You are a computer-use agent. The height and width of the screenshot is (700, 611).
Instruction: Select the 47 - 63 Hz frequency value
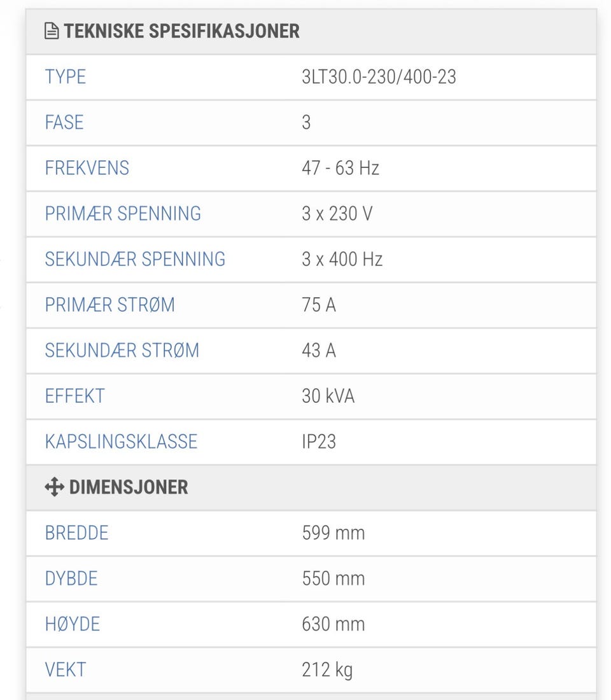tap(341, 168)
